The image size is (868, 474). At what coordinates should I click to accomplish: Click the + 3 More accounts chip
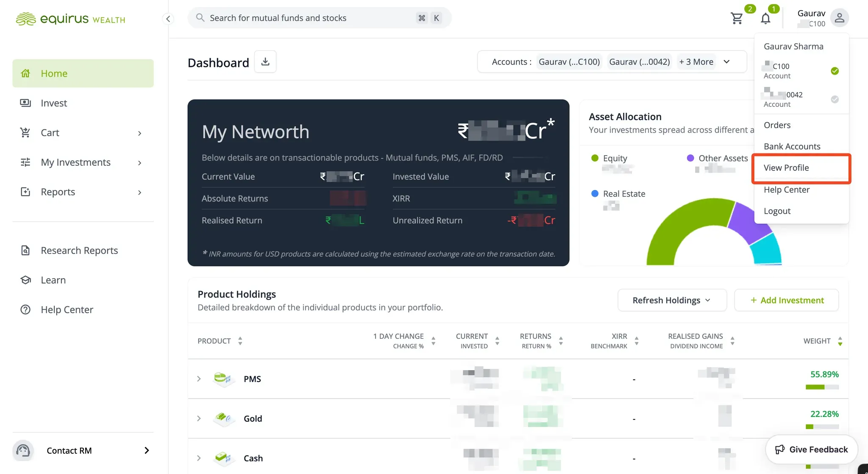pyautogui.click(x=696, y=61)
